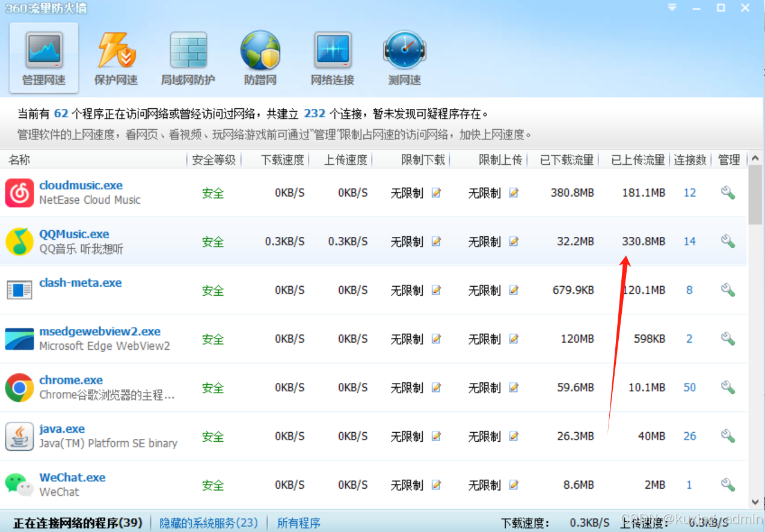Sort by 已下载流量 column header

click(567, 160)
